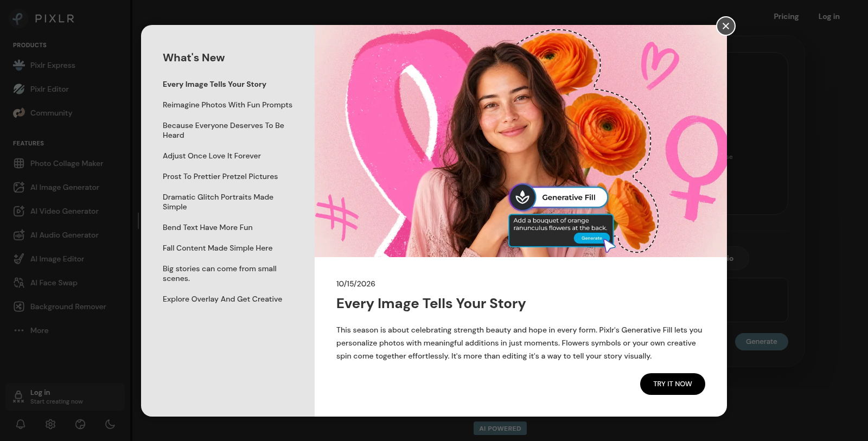
Task: Open the notifications bell icon
Action: (21, 424)
